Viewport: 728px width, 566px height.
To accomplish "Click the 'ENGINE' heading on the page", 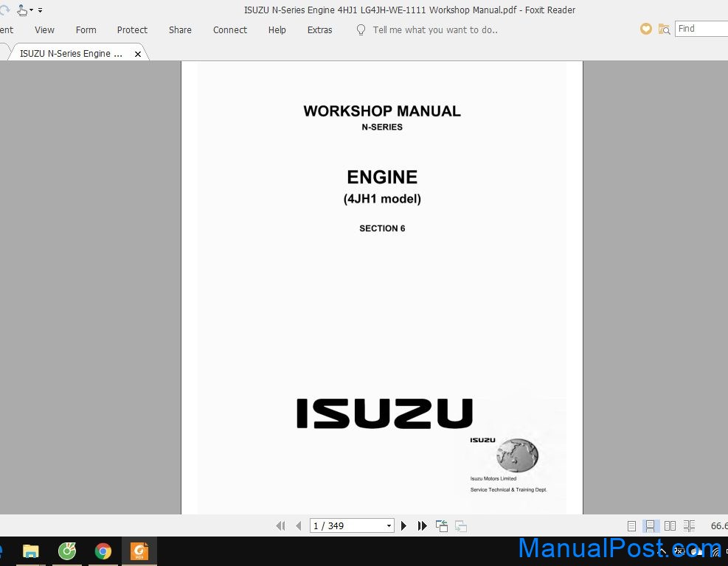I will (x=382, y=177).
